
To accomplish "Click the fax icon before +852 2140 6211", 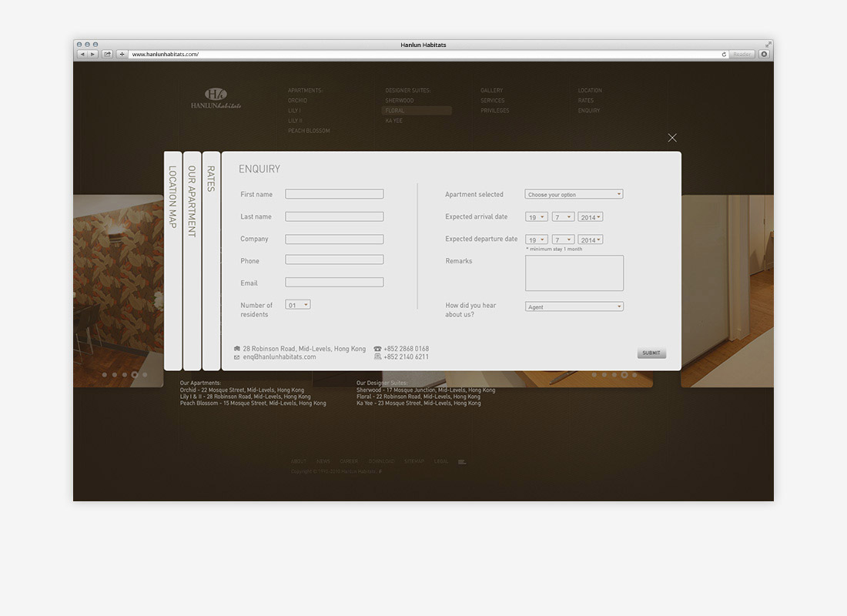I will pyautogui.click(x=377, y=356).
